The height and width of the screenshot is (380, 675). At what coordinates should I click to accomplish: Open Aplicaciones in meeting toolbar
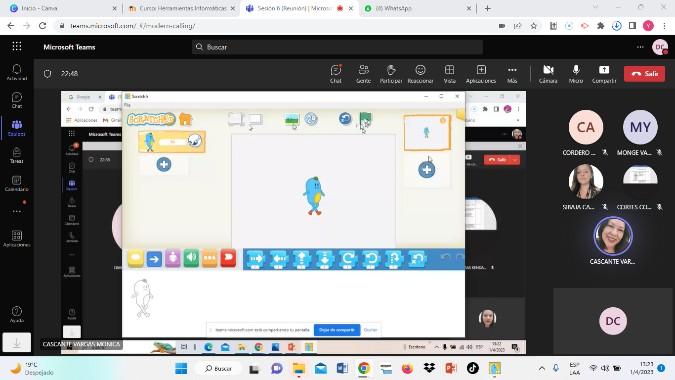(x=481, y=74)
